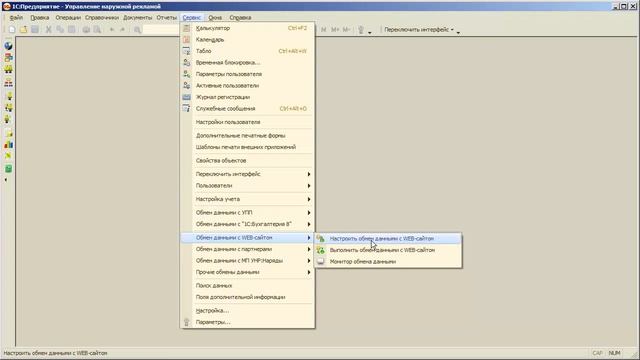Screen dimensions: 640x360
Task: Open the Справочники menu
Action: coord(102,18)
